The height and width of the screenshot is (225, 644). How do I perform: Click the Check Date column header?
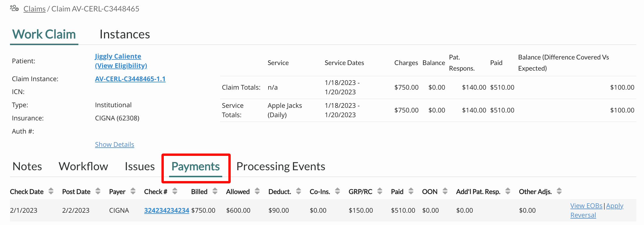pos(27,192)
